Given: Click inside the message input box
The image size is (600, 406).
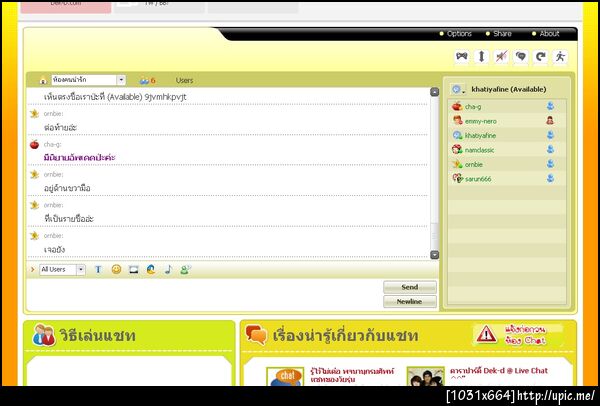Looking at the screenshot, I should 205,294.
